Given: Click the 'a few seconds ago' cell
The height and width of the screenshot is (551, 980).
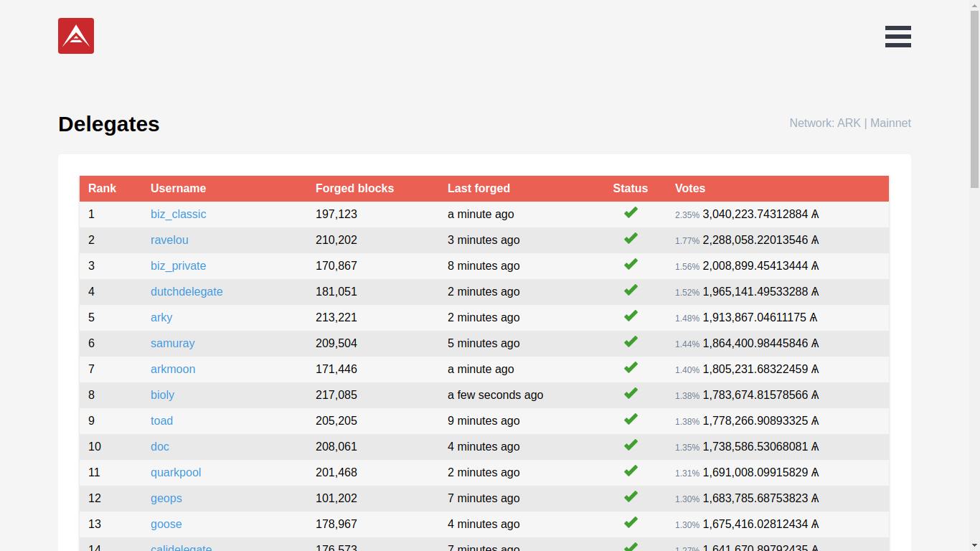Looking at the screenshot, I should 495,395.
